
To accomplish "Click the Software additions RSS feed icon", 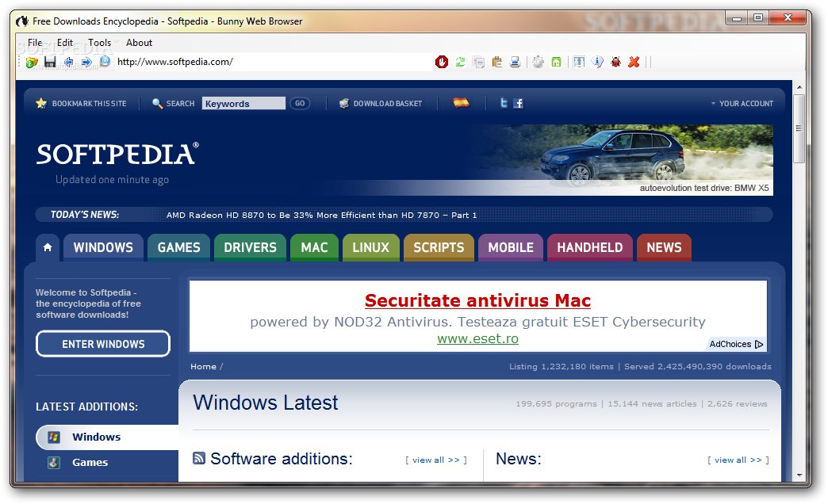I will pos(199,458).
